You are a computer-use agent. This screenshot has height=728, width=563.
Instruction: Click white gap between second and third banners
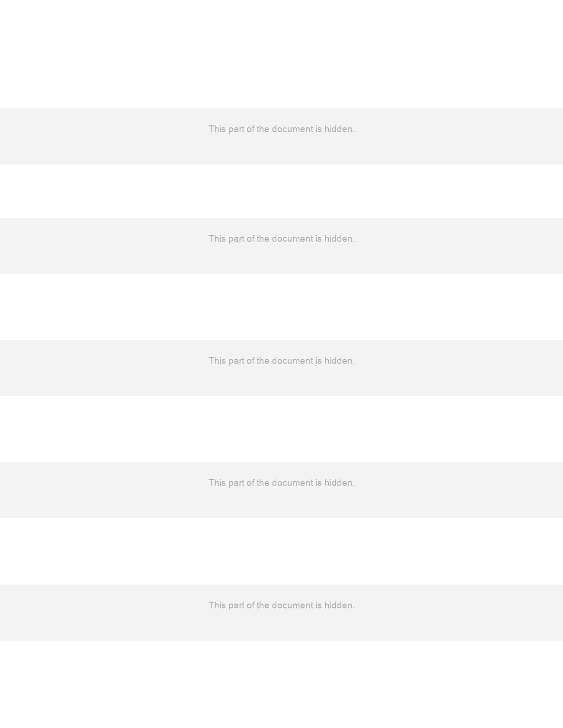pyautogui.click(x=281, y=307)
